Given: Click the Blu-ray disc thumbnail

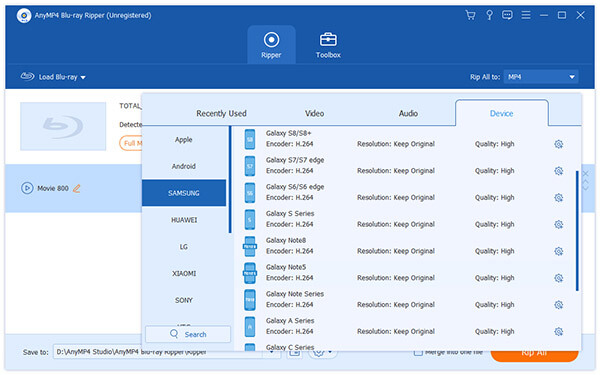Looking at the screenshot, I should (x=63, y=126).
